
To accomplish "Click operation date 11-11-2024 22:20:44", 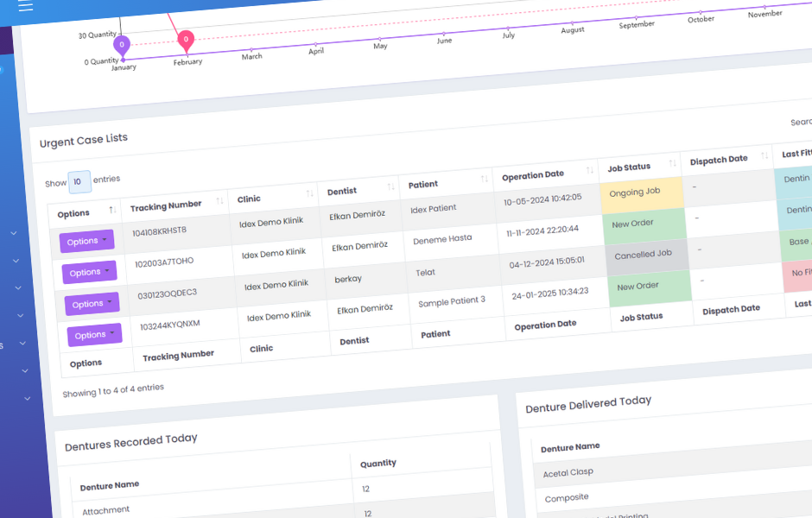I will point(542,231).
